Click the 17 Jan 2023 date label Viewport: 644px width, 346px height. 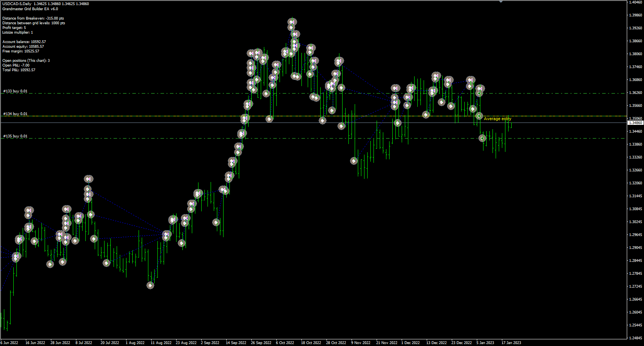tap(511, 343)
